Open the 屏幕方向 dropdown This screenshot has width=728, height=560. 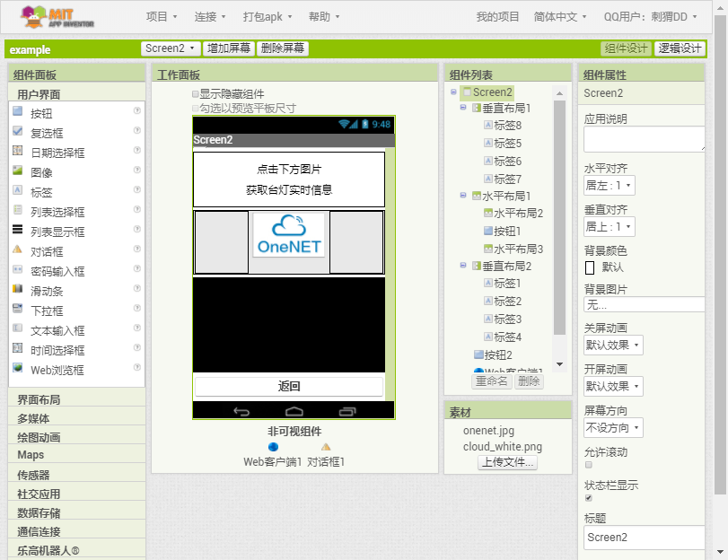tap(613, 428)
